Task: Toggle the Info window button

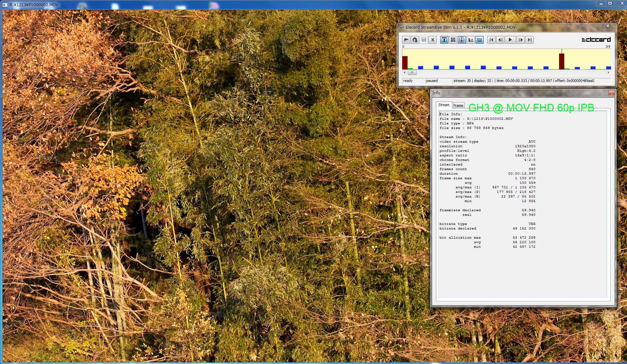Action: pos(462,40)
